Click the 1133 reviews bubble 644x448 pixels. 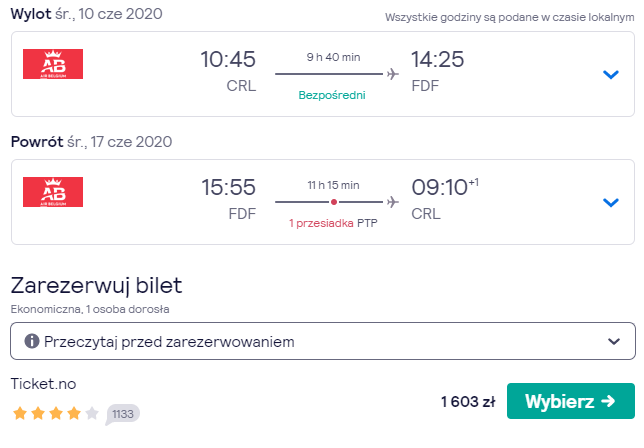click(x=123, y=414)
